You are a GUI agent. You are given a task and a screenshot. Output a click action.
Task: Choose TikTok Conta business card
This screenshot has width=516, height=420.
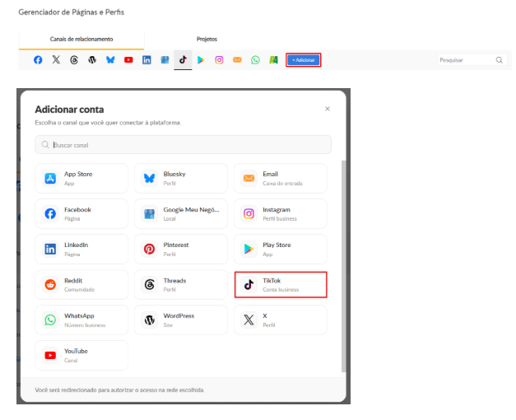point(281,285)
